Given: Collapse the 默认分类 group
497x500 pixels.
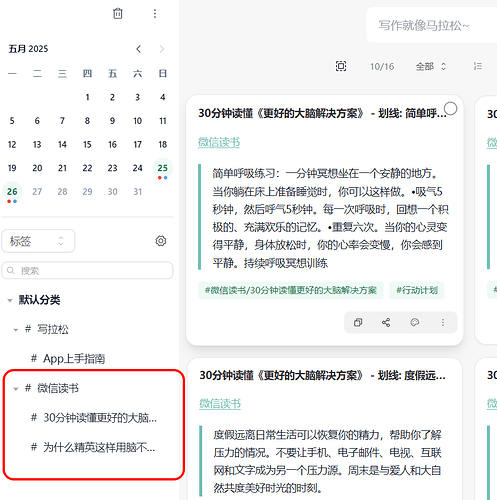Looking at the screenshot, I should pyautogui.click(x=10, y=300).
